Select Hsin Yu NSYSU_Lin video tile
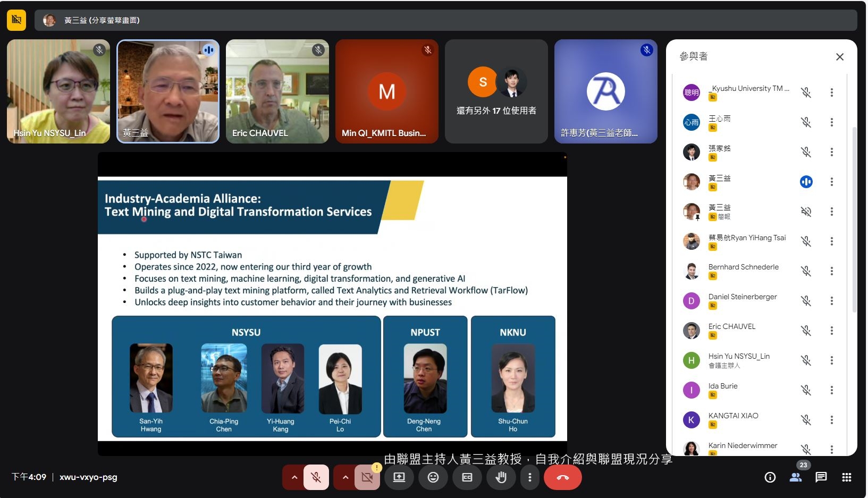Screen dimensions: 868x498 58,91
